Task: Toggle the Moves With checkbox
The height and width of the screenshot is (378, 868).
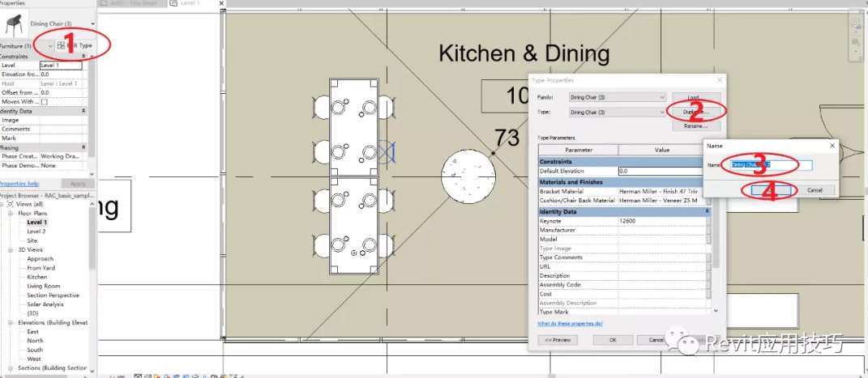Action: point(45,102)
